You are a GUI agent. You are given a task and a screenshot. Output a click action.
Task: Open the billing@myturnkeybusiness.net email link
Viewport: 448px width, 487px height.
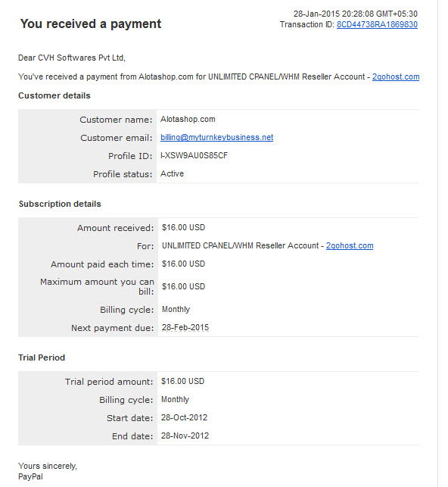(217, 137)
